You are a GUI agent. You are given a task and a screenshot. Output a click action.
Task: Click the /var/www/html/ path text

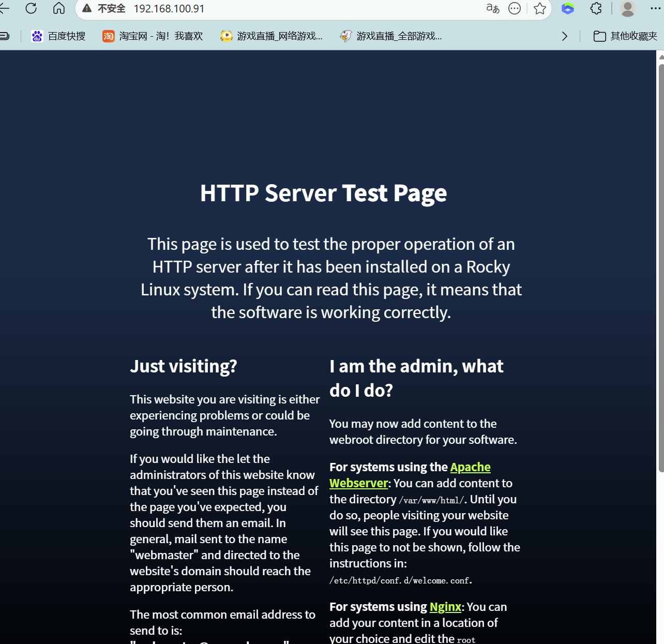point(432,500)
